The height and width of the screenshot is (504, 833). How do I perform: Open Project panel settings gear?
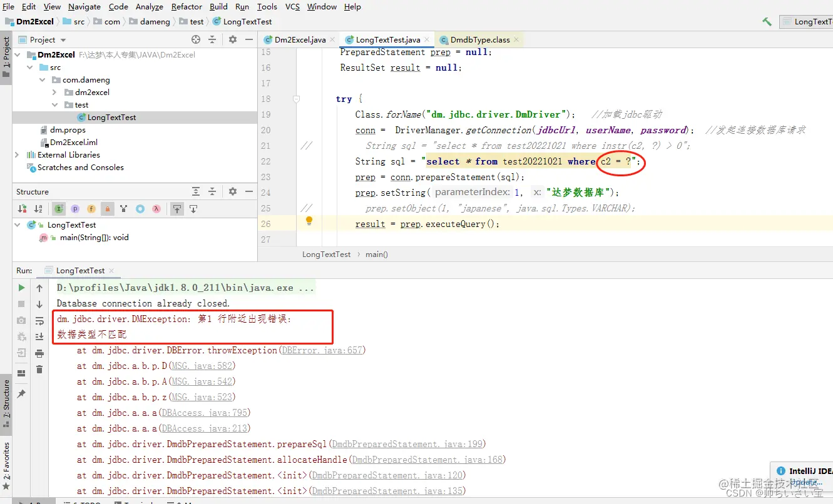233,39
